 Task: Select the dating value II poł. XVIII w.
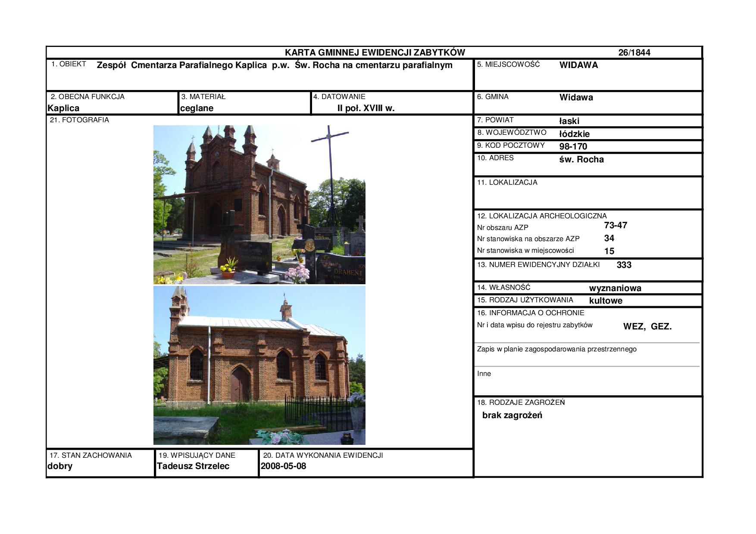[366, 108]
